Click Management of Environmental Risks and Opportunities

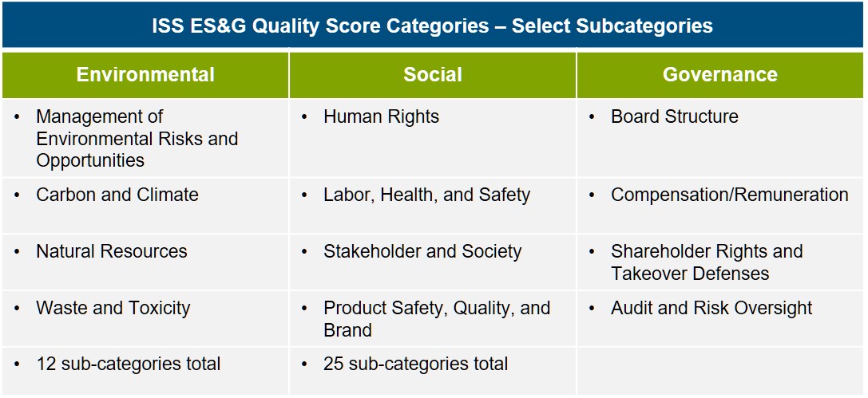point(137,138)
